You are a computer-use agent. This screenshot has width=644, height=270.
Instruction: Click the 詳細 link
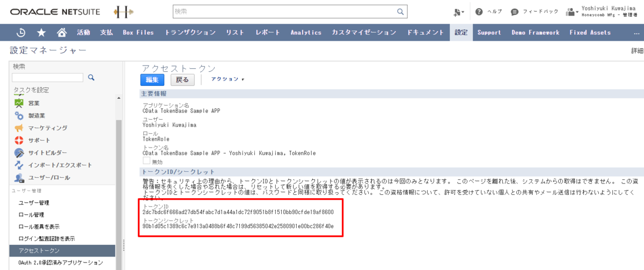click(637, 50)
